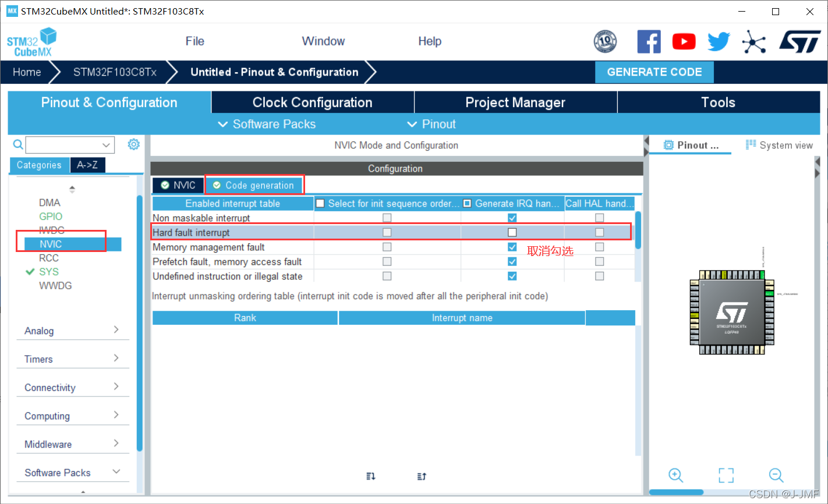828x504 pixels.
Task: Open the File menu
Action: pos(195,41)
